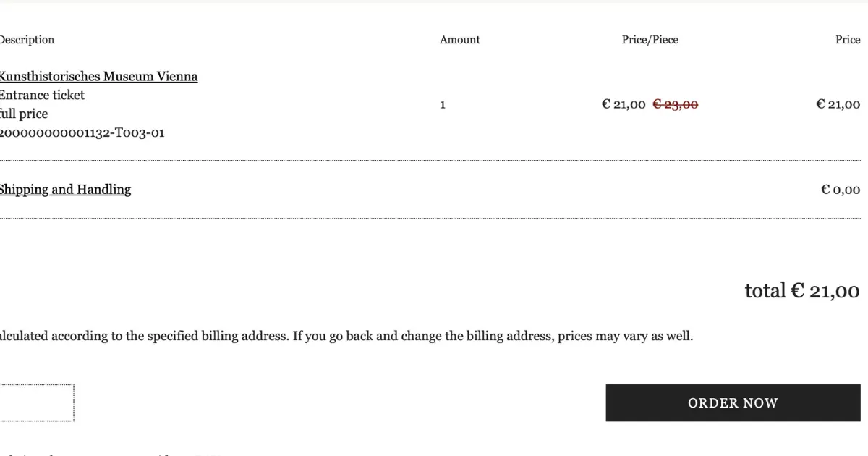868x456 pixels.
Task: Click the € 0,00 shipping price
Action: [841, 190]
